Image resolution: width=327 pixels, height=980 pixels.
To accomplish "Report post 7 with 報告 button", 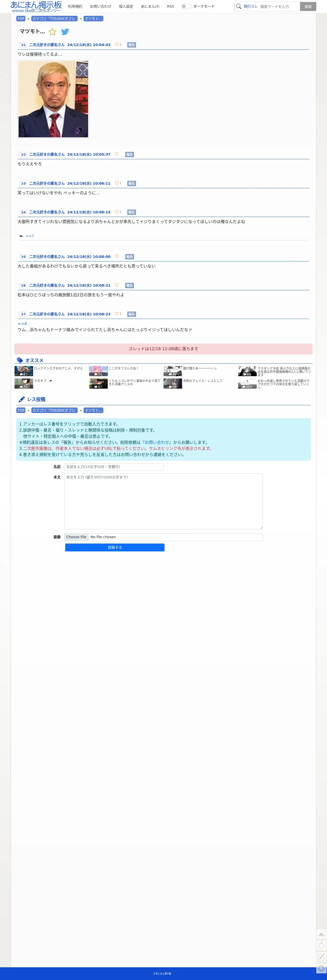I will coord(131,314).
